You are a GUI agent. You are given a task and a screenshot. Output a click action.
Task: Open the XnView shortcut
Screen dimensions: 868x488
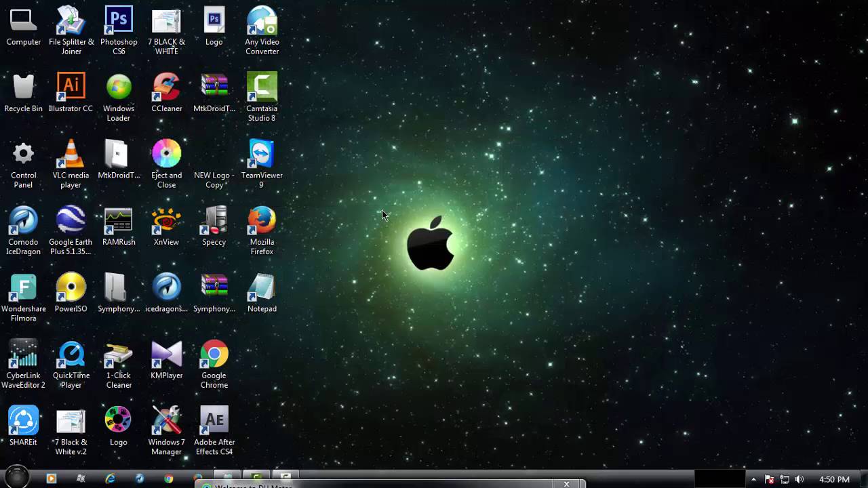pyautogui.click(x=166, y=227)
